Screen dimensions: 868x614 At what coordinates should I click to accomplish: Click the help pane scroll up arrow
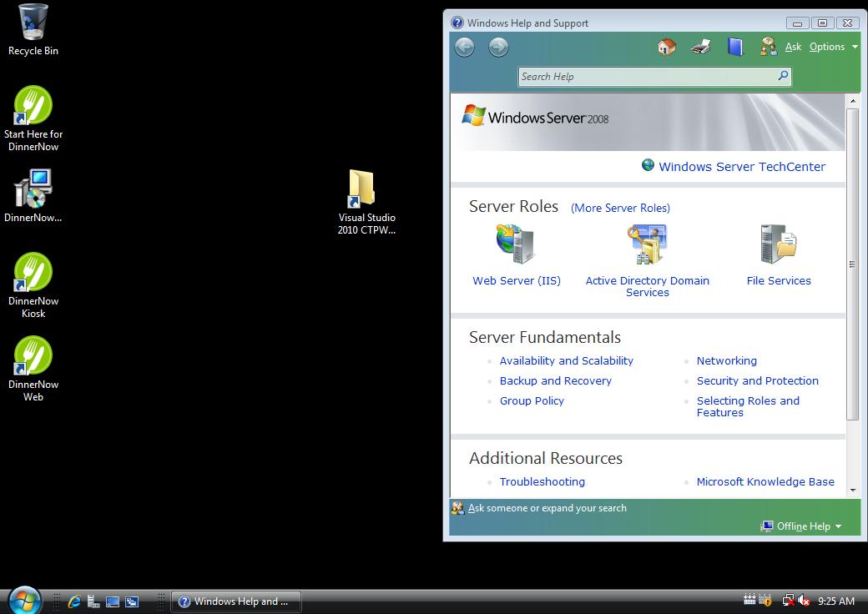click(852, 101)
